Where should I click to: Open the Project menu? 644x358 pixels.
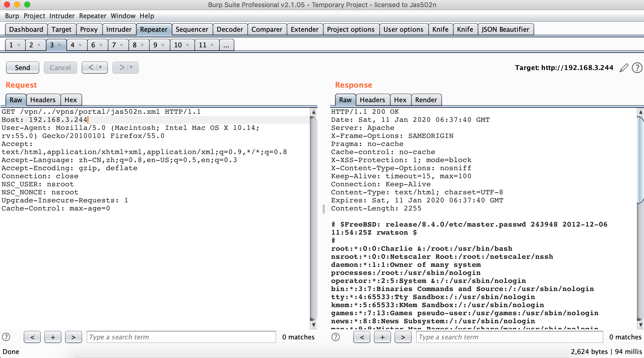[x=34, y=16]
